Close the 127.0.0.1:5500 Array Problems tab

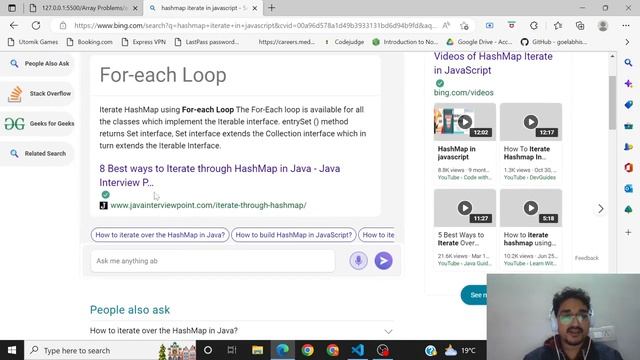[x=135, y=8]
